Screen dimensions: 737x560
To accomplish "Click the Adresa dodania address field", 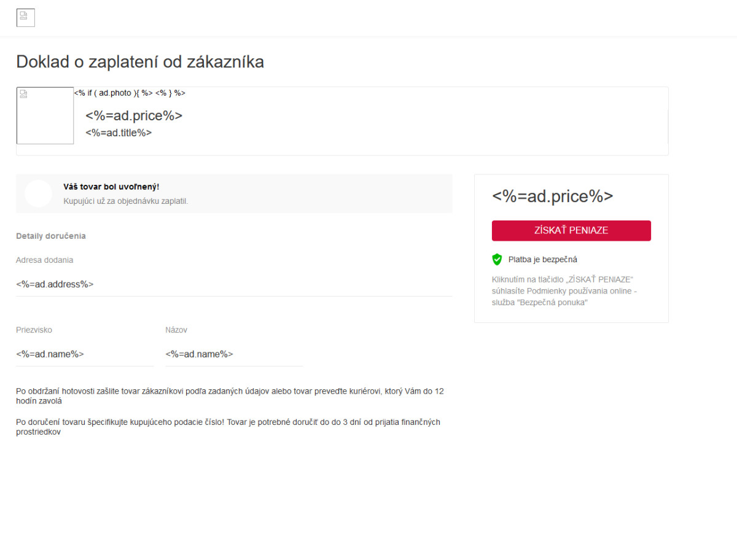I will click(233, 284).
